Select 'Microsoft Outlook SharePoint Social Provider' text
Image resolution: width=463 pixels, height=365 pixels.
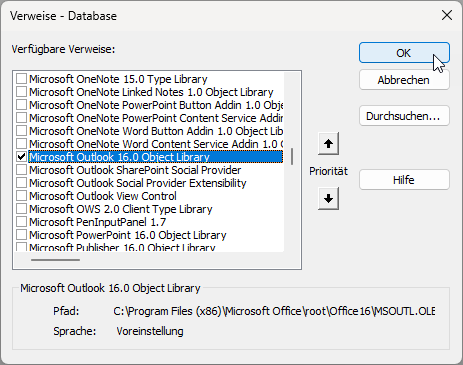[135, 170]
